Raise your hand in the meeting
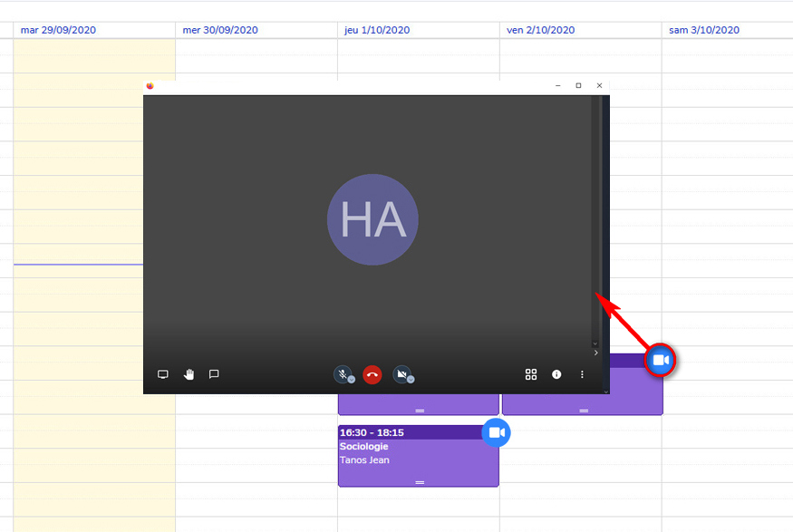 coord(189,374)
